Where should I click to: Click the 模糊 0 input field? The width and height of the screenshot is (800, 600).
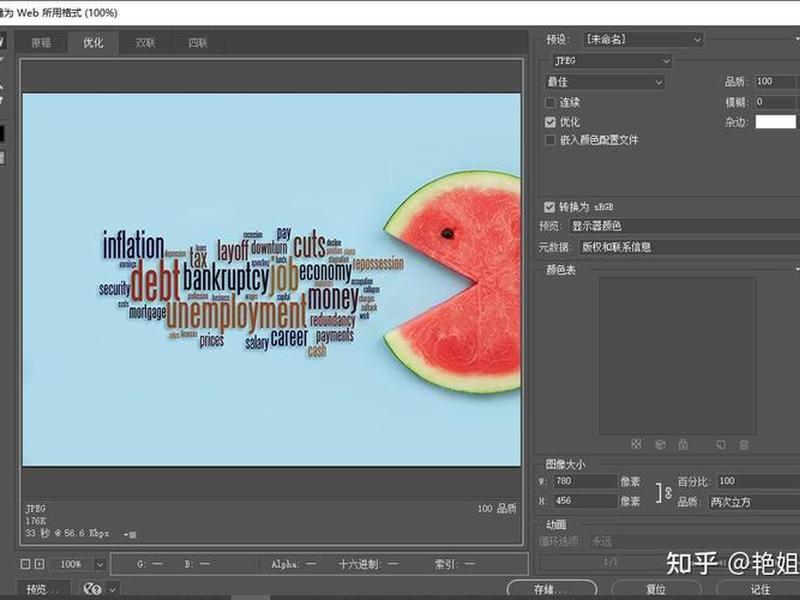775,102
